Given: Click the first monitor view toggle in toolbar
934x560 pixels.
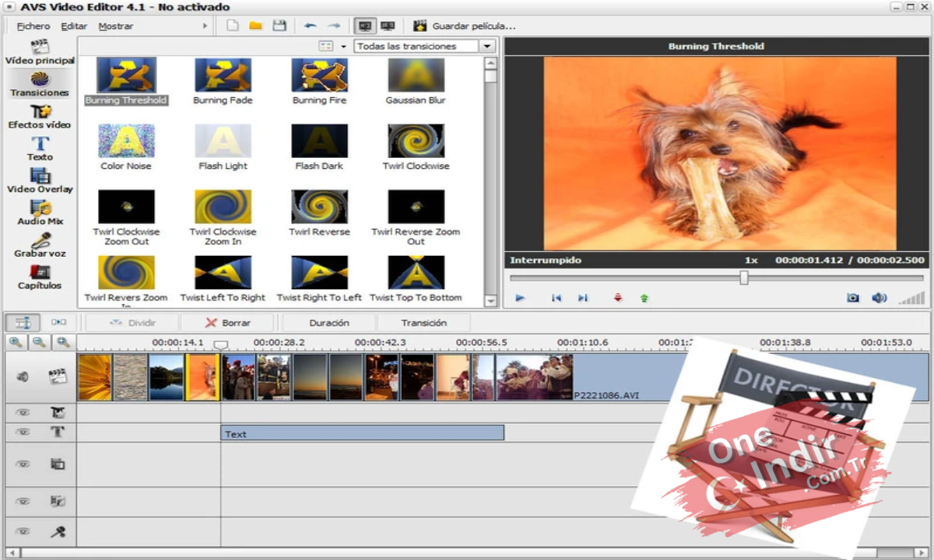Looking at the screenshot, I should [x=364, y=26].
